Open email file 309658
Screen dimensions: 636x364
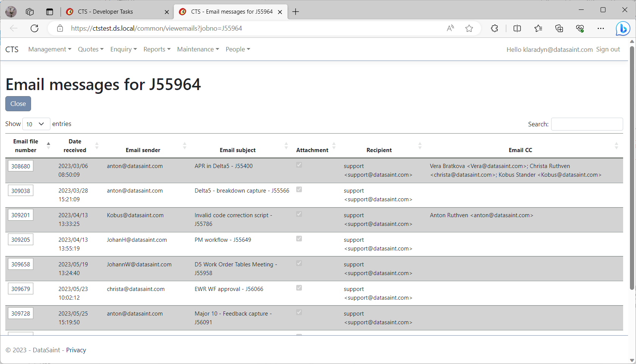pos(20,264)
